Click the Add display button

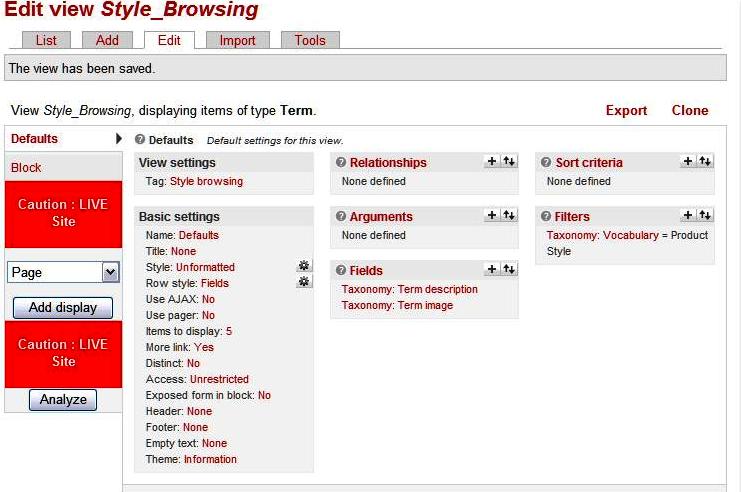63,308
